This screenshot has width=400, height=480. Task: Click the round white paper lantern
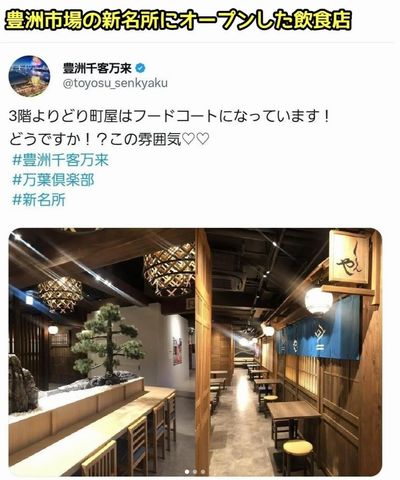pyautogui.click(x=319, y=301)
